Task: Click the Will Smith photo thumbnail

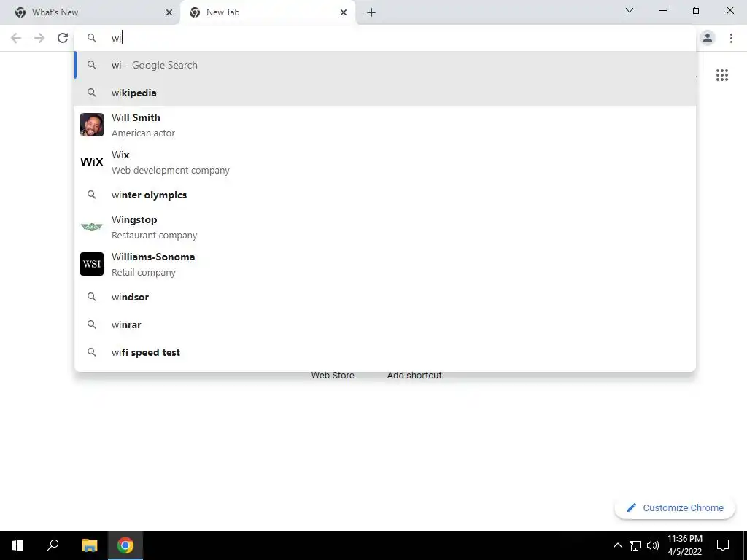Action: pyautogui.click(x=92, y=125)
